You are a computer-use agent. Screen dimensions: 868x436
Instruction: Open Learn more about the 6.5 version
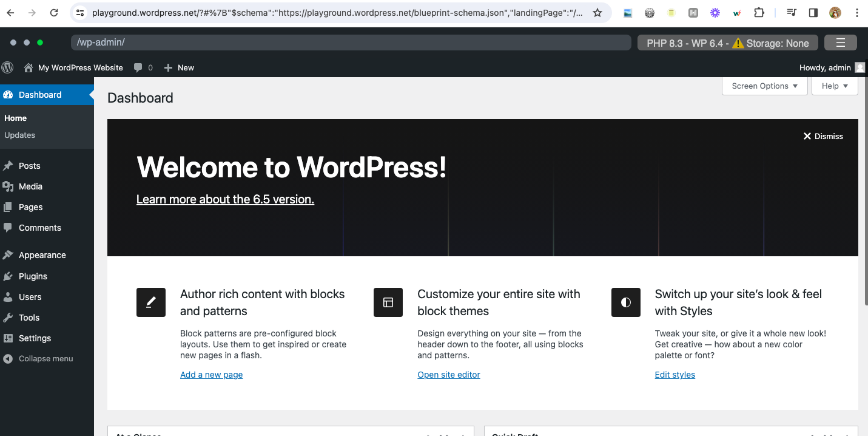pyautogui.click(x=225, y=199)
